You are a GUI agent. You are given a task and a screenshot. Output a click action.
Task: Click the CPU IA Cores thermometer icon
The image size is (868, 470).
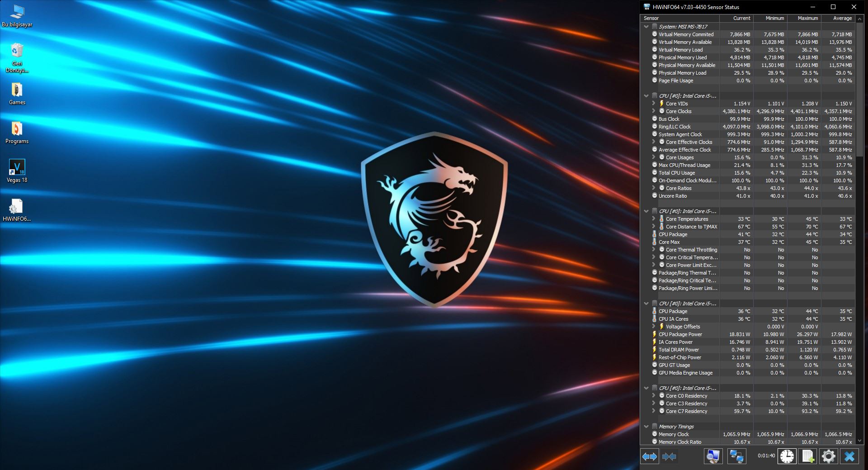(655, 319)
